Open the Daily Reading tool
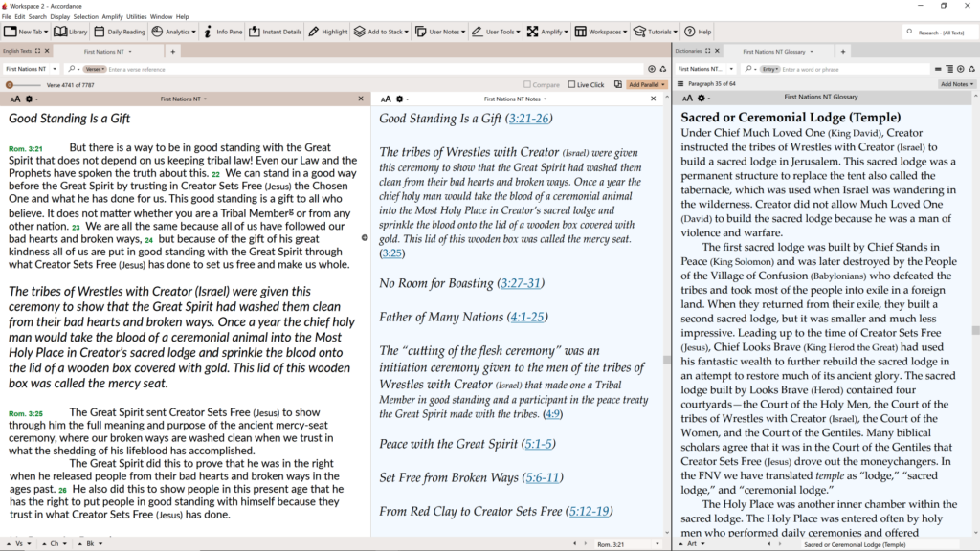The height and width of the screenshot is (551, 980). [120, 32]
